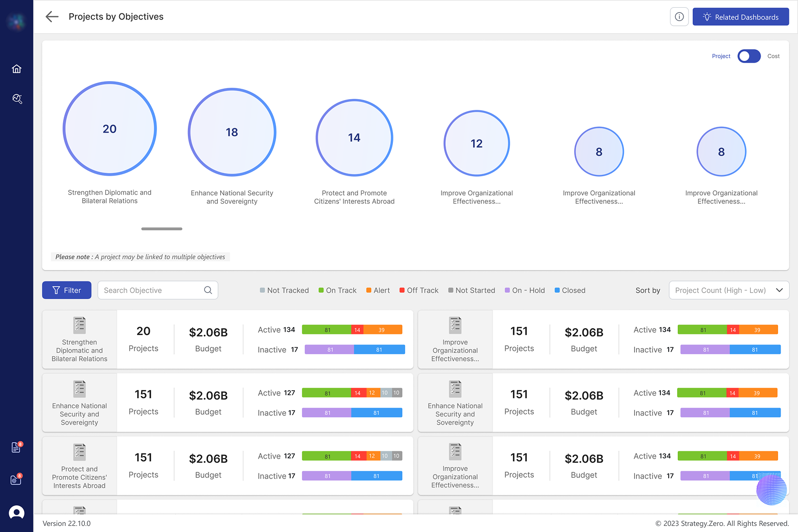Open the floating globe assistant icon
This screenshot has height=532, width=798.
click(771, 489)
